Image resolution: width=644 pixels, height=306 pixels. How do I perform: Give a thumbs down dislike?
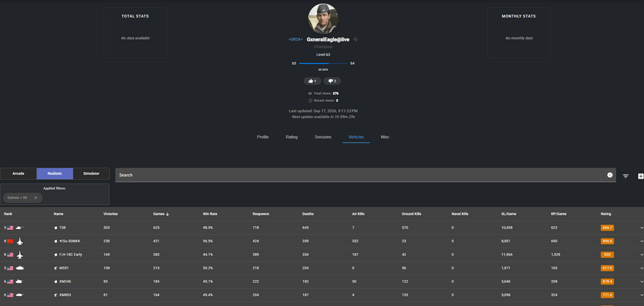(332, 81)
